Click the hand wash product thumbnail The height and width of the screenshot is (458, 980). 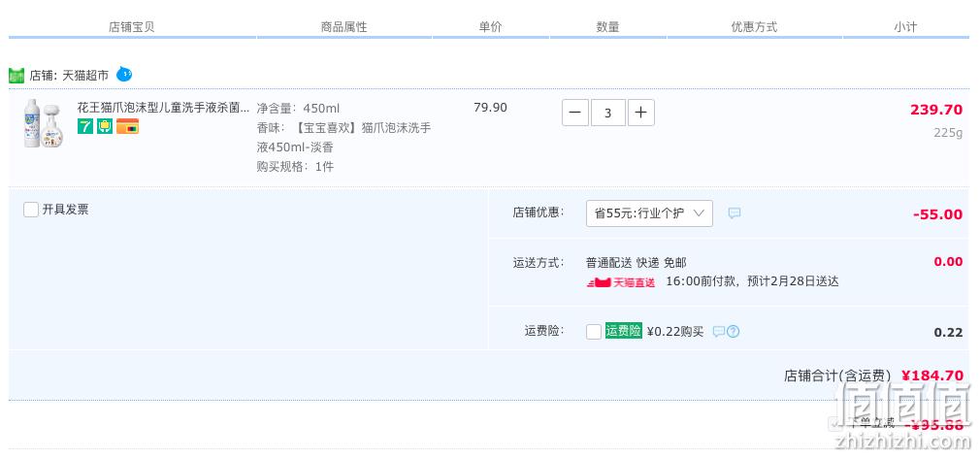tap(44, 123)
